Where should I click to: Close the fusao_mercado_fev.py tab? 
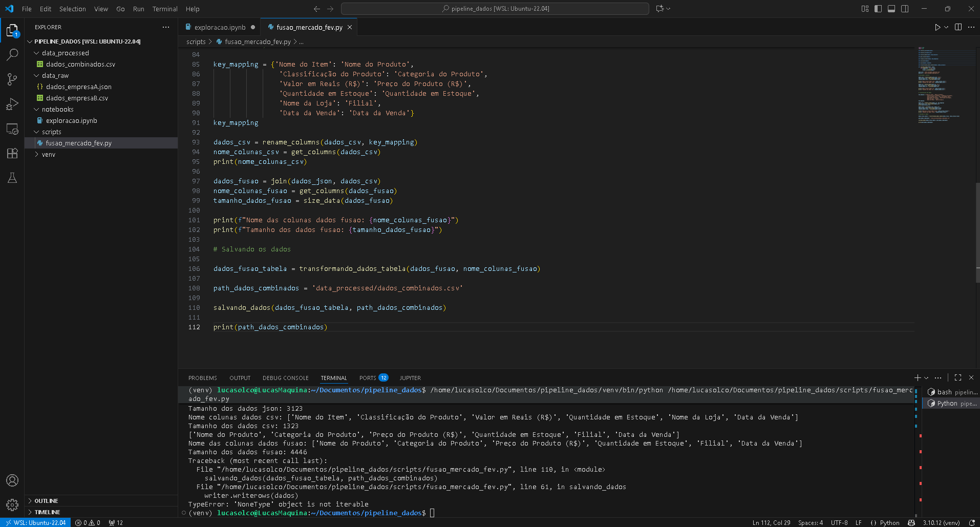coord(350,27)
